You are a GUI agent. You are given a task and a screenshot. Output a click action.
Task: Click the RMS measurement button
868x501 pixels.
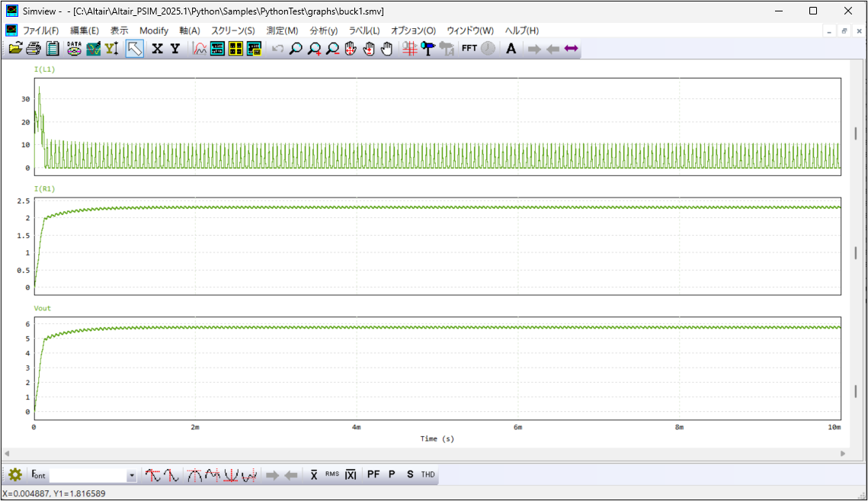tap(332, 475)
